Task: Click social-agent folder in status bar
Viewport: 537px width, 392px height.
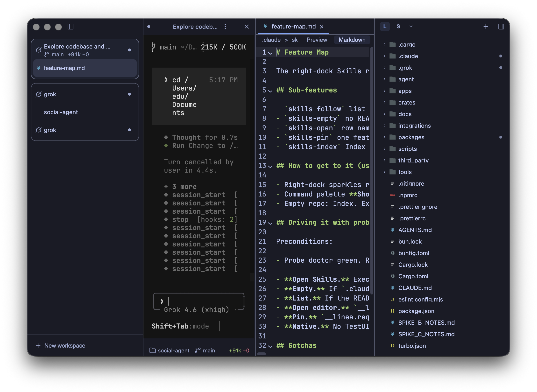Action: 170,350
